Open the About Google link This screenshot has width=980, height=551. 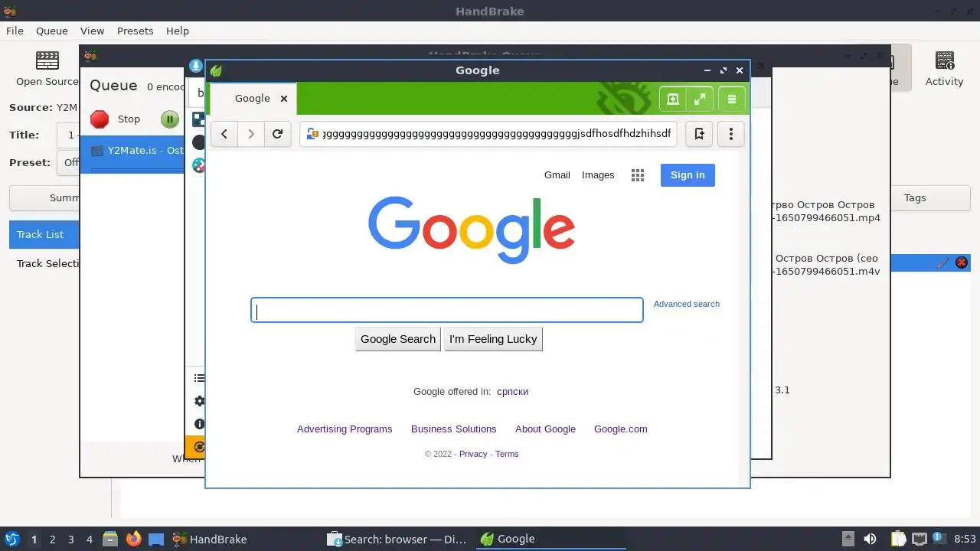(545, 429)
